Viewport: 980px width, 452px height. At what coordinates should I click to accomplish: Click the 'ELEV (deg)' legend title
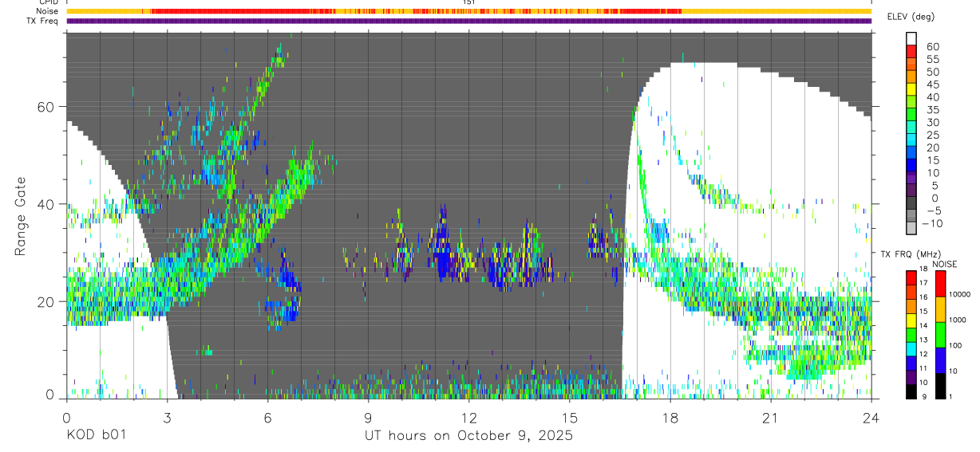click(910, 17)
